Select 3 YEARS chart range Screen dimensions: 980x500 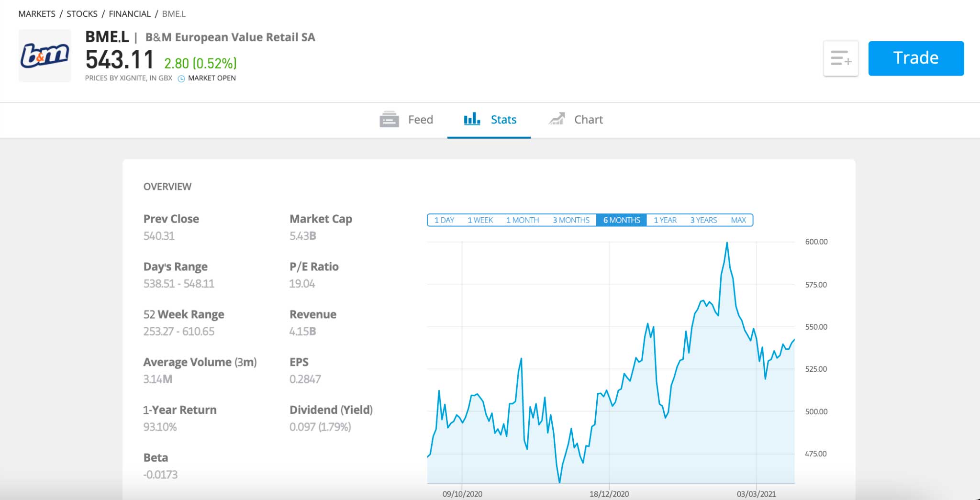click(x=703, y=220)
